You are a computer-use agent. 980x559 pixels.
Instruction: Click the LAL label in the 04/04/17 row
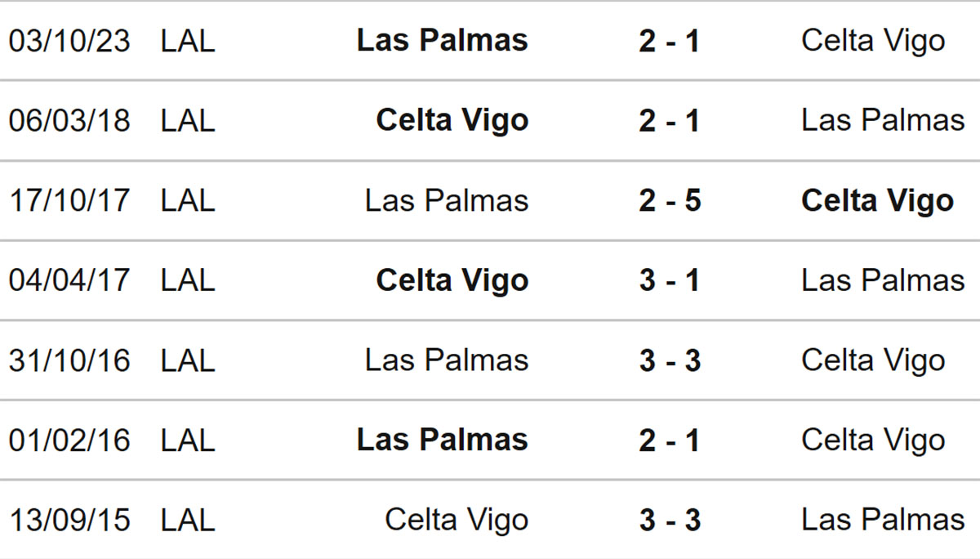click(188, 280)
